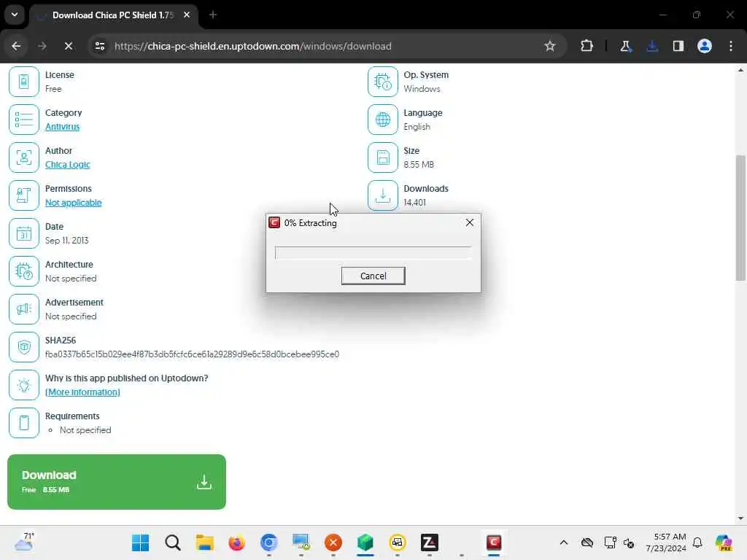Click the SHA256 shield icon
Image resolution: width=747 pixels, height=560 pixels.
click(24, 347)
